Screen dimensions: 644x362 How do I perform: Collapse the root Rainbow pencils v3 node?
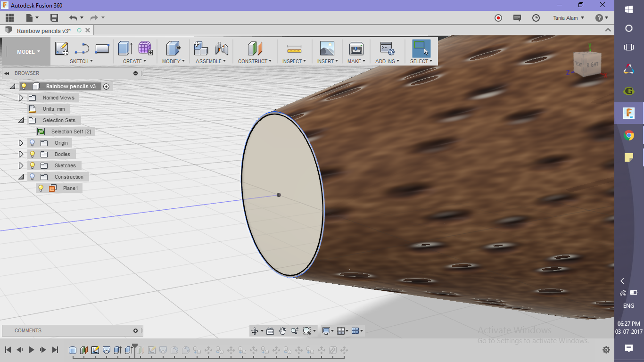(x=12, y=86)
